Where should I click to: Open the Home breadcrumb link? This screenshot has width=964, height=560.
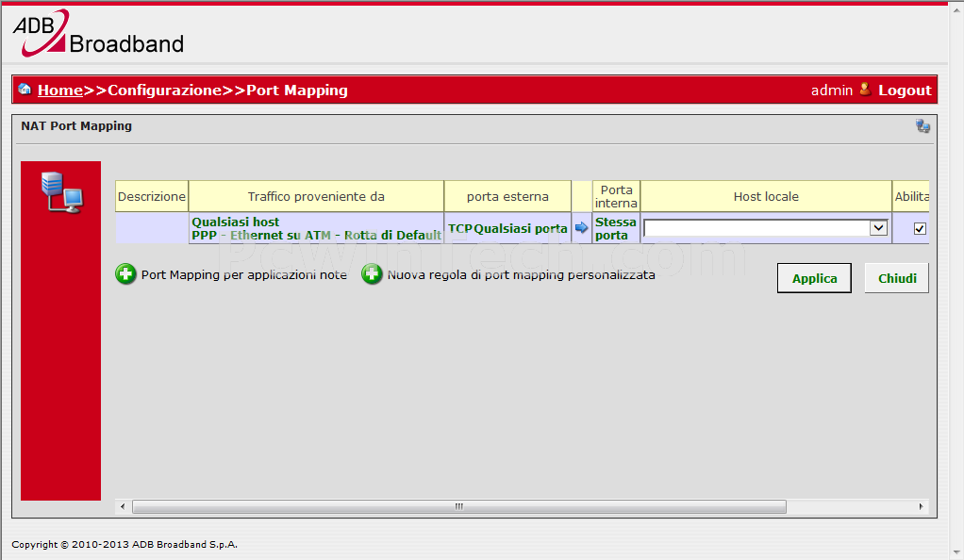coord(60,91)
